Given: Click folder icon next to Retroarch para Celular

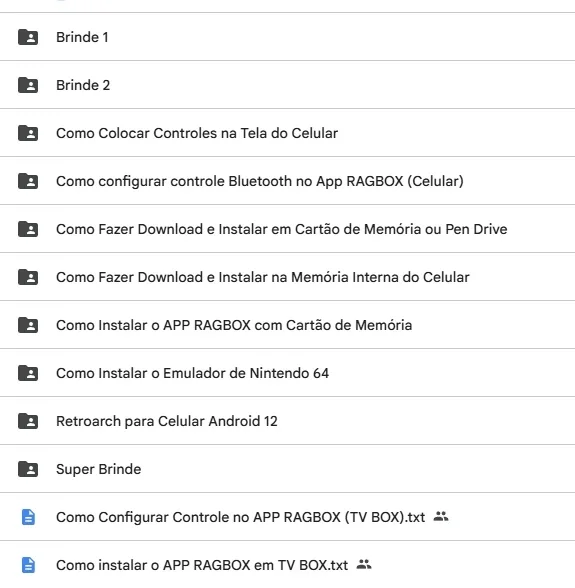Looking at the screenshot, I should pos(28,421).
